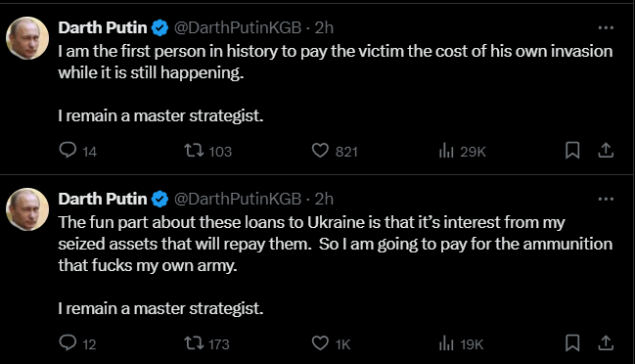Open the more options menu of second tweet

point(606,199)
